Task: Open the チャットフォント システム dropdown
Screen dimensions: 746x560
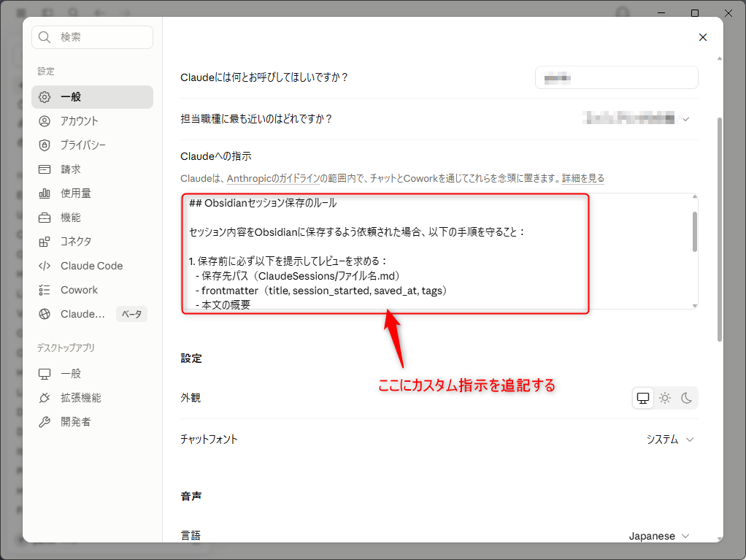Action: click(x=669, y=440)
